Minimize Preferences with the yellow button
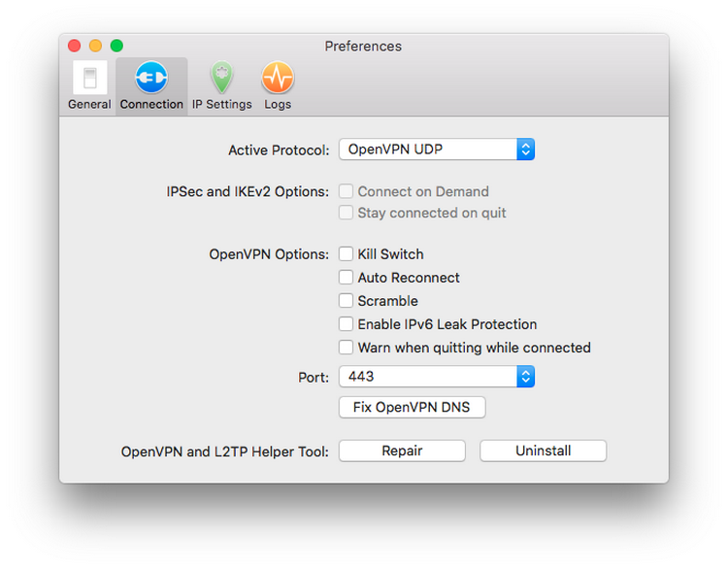Screen dimensions: 728x568 click(96, 46)
